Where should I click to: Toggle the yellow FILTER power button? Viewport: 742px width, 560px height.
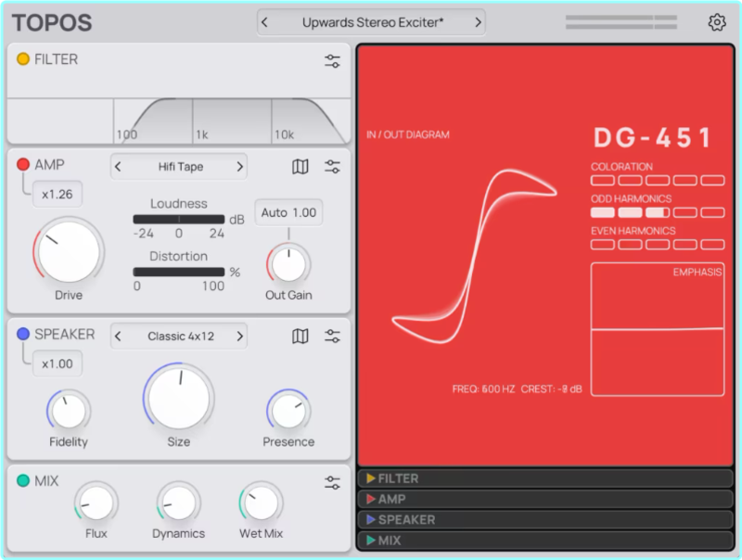22,59
